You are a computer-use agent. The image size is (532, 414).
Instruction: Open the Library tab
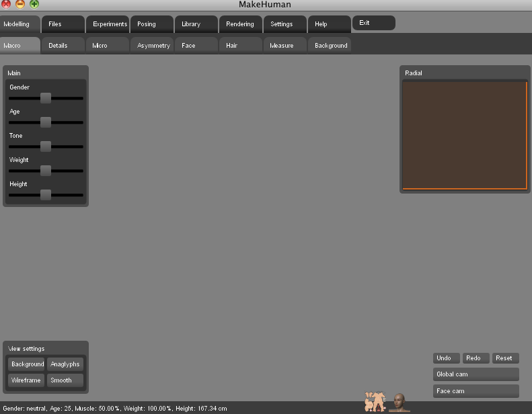coord(196,24)
